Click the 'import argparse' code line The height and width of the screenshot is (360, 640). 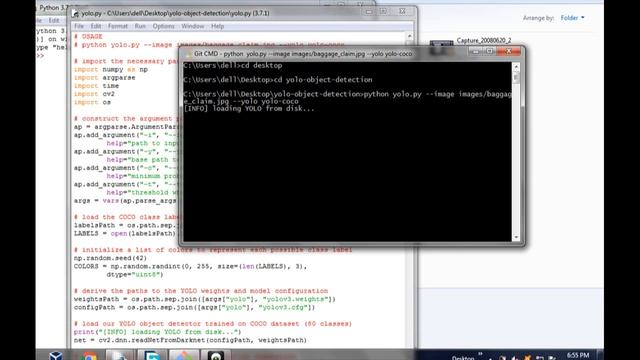coord(104,78)
